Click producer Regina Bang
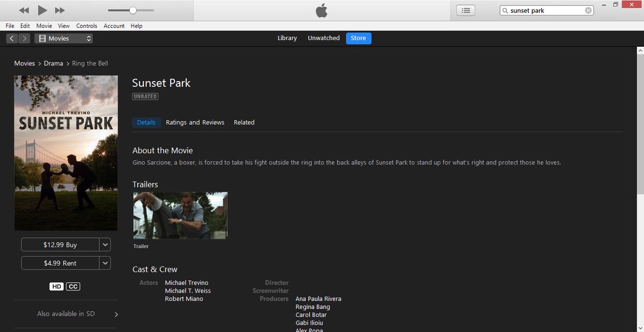The image size is (644, 332). point(313,307)
